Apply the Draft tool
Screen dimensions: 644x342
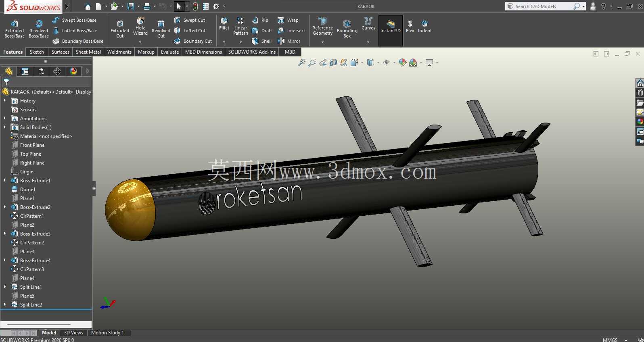(262, 31)
